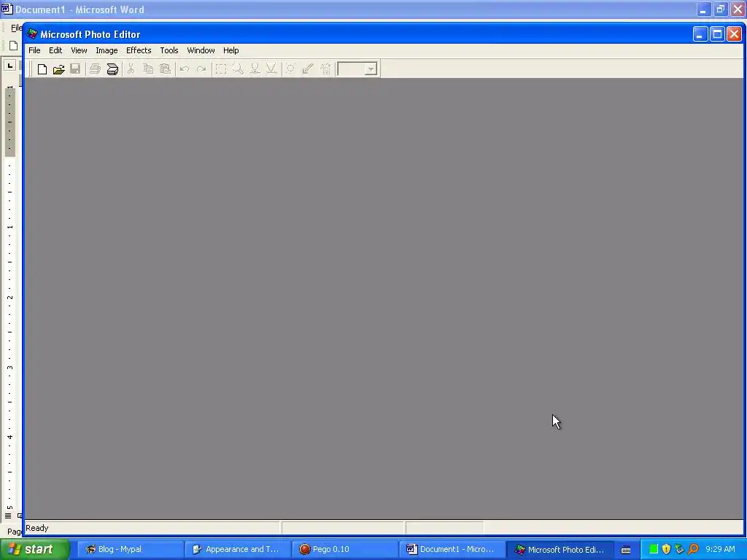This screenshot has height=560, width=747.
Task: Click the Rotate icon in the toolbar
Action: click(325, 69)
